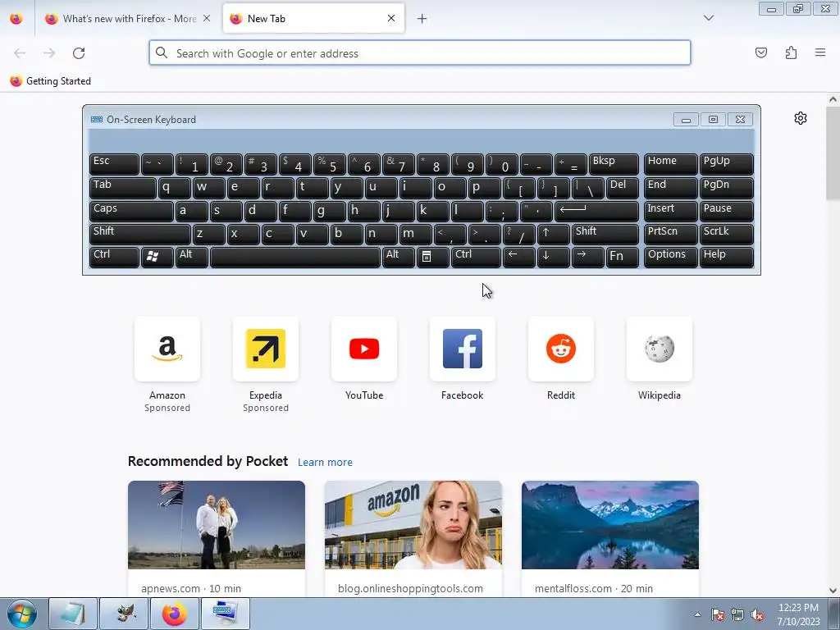840x630 pixels.
Task: Click the Action Center flag tray icon
Action: (x=718, y=614)
